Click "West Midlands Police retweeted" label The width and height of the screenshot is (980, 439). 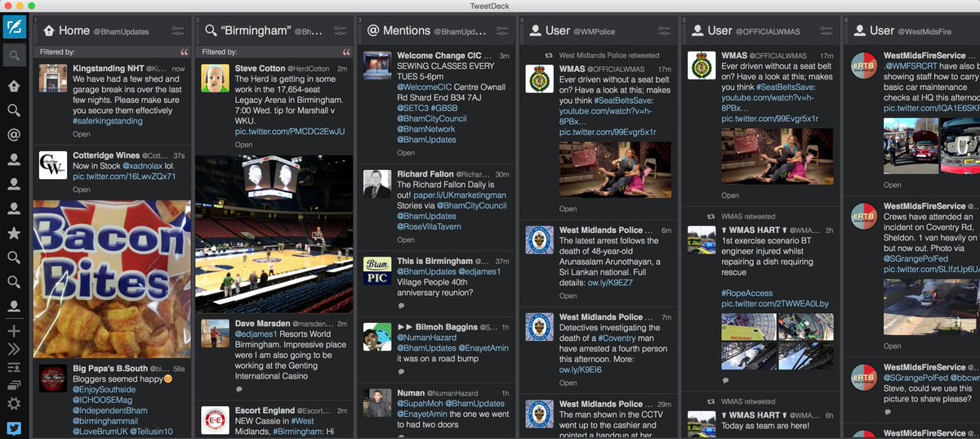pos(608,56)
